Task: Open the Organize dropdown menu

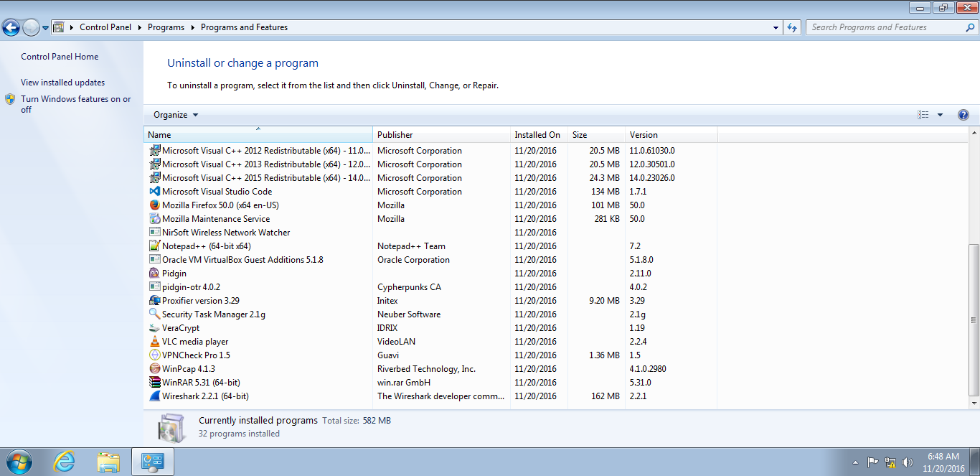Action: point(176,115)
